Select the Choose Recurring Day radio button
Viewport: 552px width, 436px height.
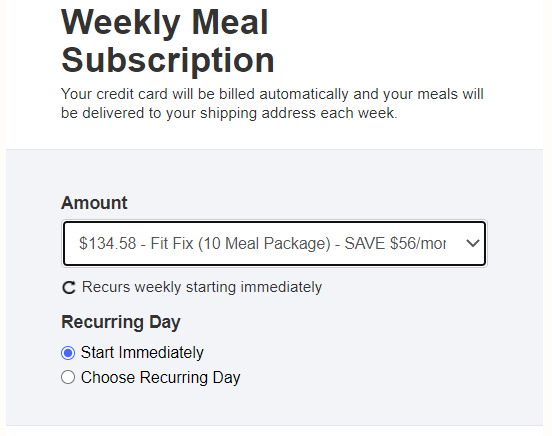pyautogui.click(x=68, y=377)
